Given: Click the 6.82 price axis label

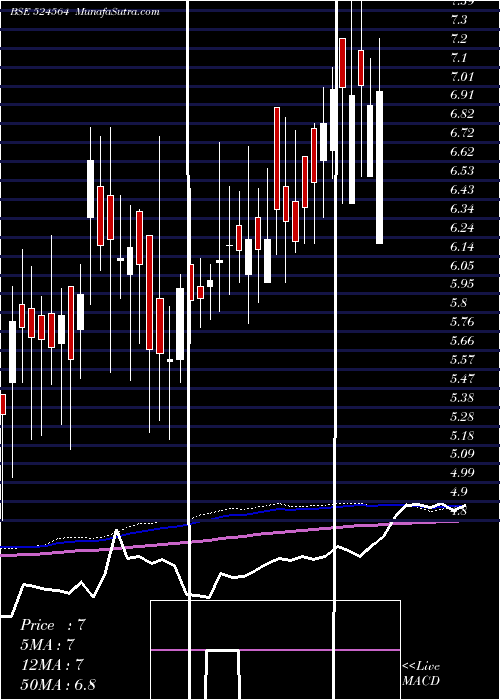Looking at the screenshot, I should point(462,114).
